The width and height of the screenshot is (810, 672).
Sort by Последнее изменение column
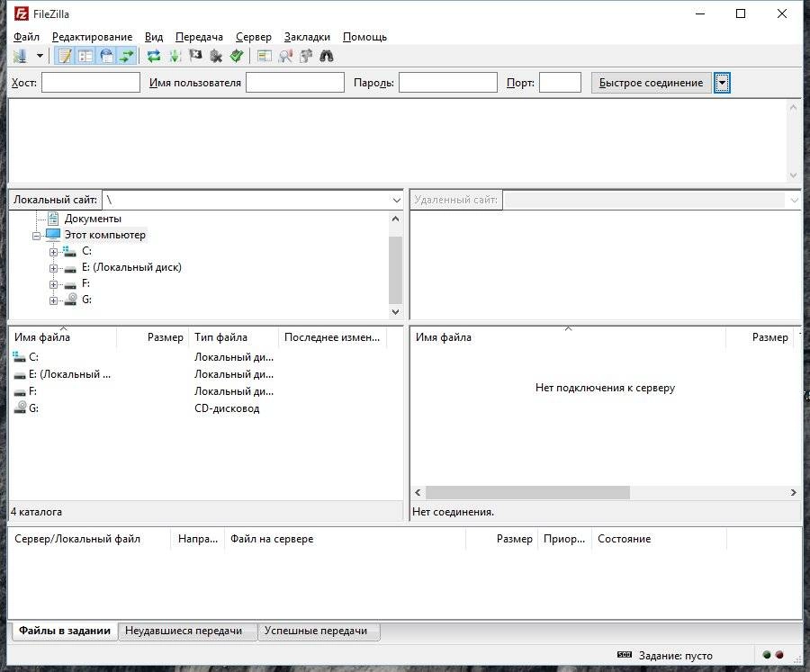333,337
